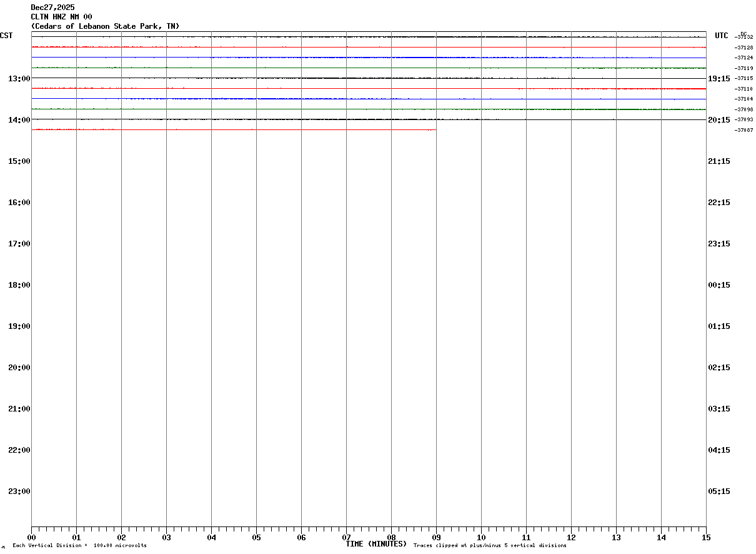Click minute 05 on the time axis
Image resolution: width=756 pixels, height=554 pixels.
(256, 537)
